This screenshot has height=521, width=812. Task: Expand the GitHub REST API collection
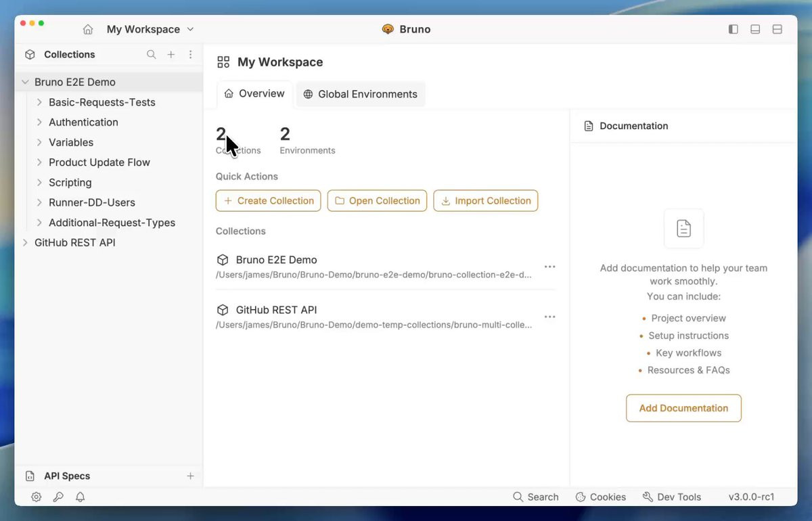[x=25, y=242]
